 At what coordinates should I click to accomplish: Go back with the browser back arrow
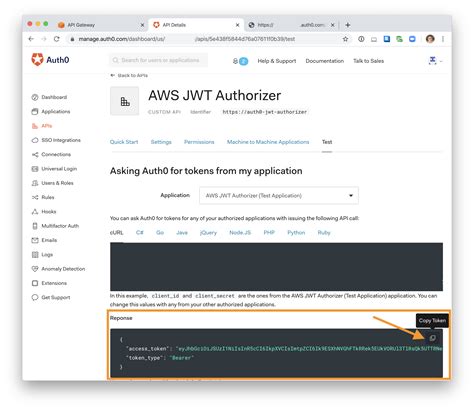point(31,39)
